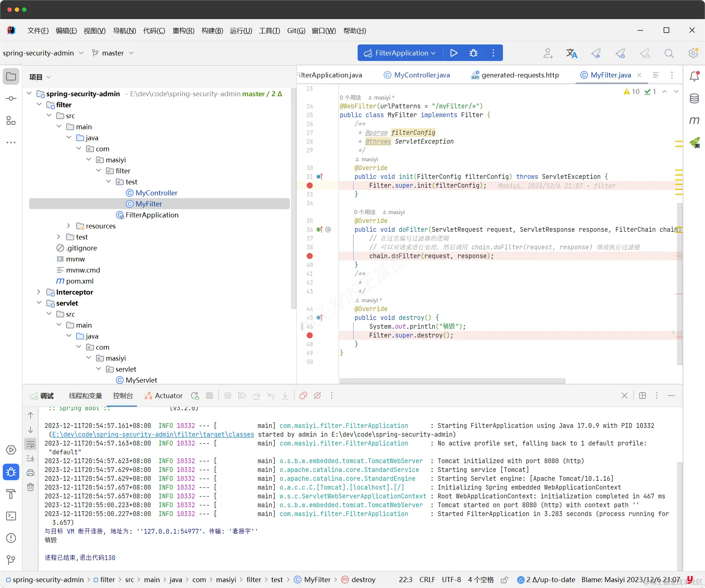
Task: Click project tree vertical scrollbar
Action: 293,198
